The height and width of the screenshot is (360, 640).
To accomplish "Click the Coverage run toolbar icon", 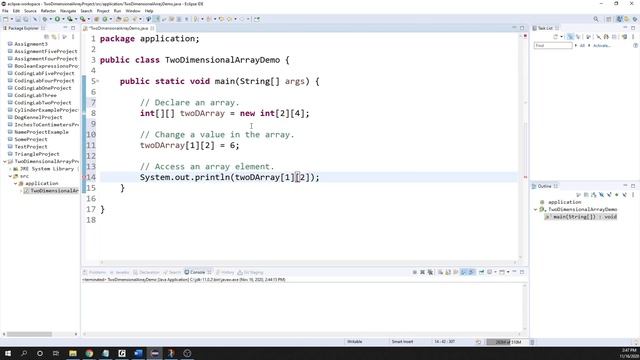I will (x=70, y=19).
